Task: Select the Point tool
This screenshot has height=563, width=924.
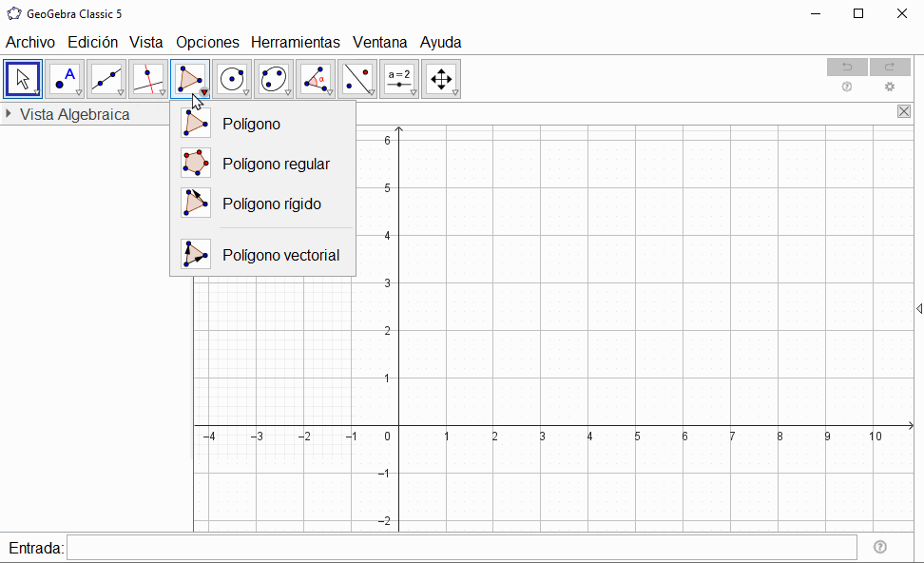Action: tap(65, 79)
